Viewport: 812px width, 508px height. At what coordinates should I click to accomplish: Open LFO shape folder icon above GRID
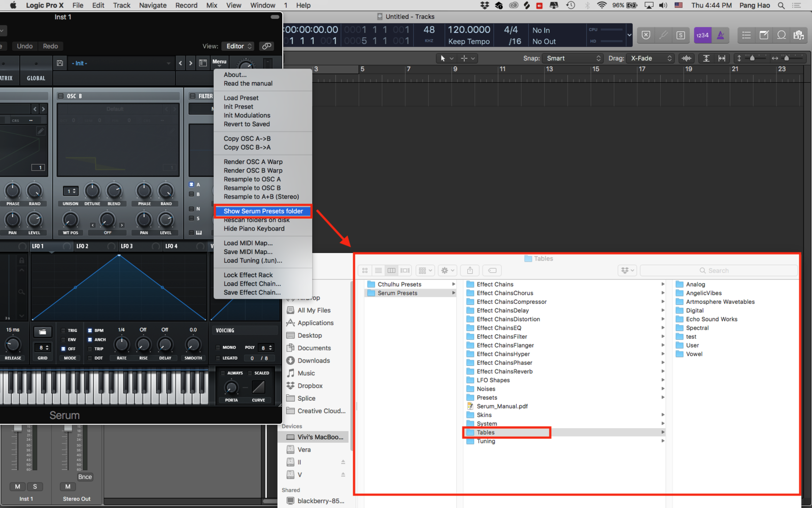click(x=42, y=332)
